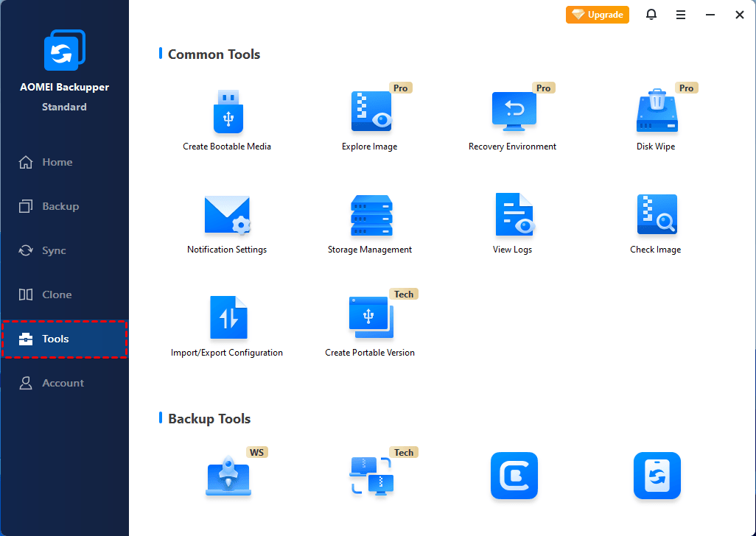Minimize the AOMEI Backupper window
The width and height of the screenshot is (756, 536).
710,15
